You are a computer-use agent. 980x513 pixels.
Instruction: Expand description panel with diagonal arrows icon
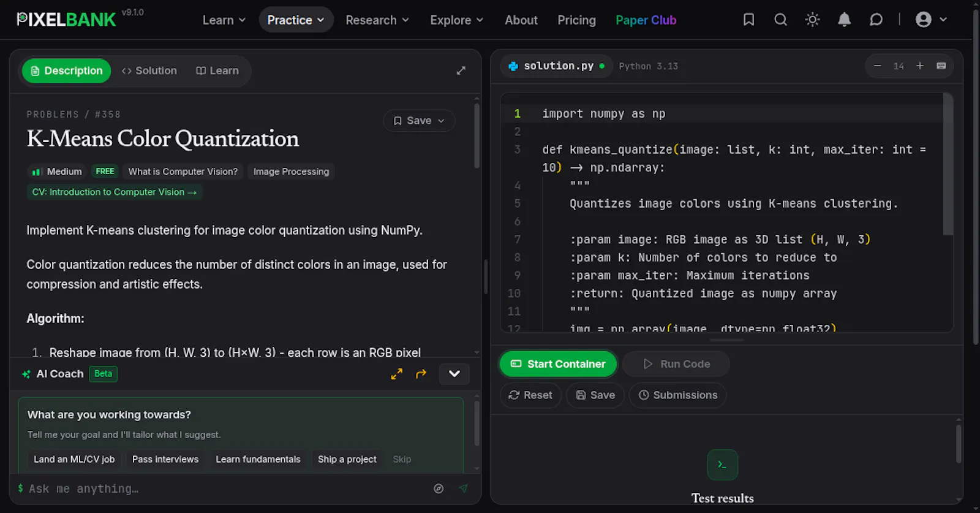[x=461, y=70]
